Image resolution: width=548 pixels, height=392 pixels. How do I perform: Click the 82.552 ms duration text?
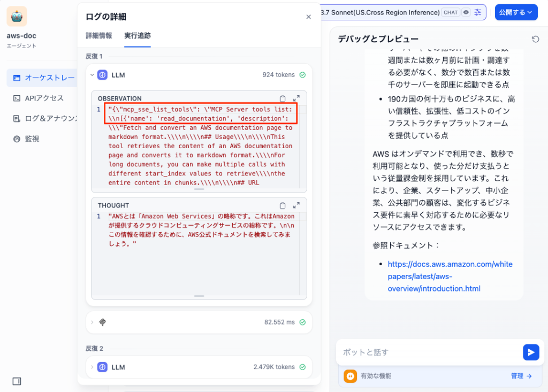point(279,322)
